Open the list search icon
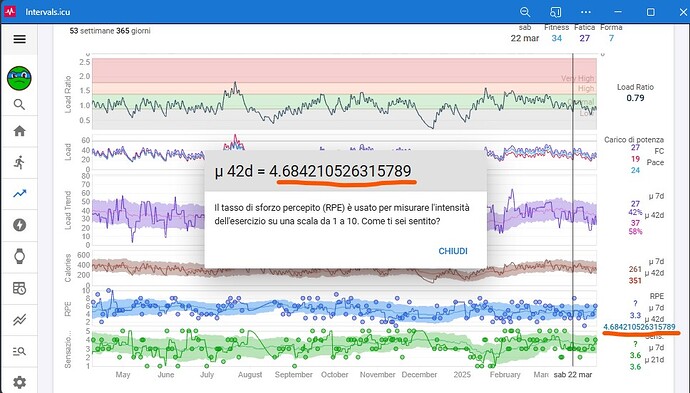Image resolution: width=690 pixels, height=393 pixels. [x=19, y=351]
